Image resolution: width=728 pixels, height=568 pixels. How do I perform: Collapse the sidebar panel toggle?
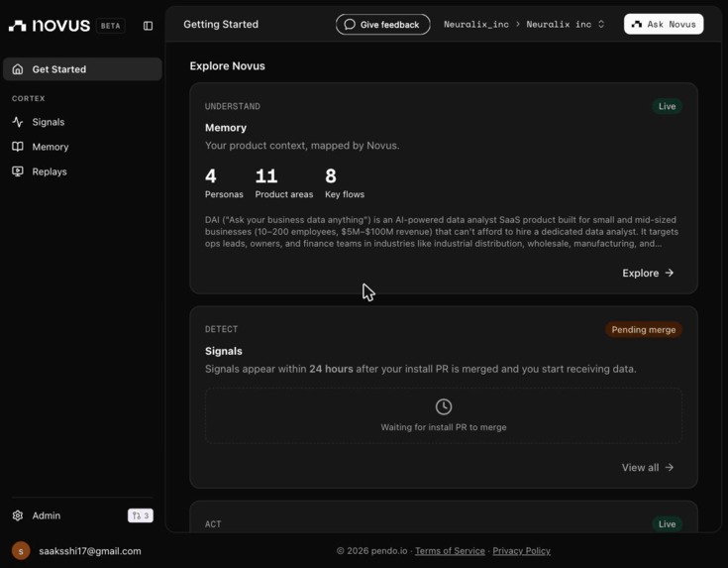tap(148, 26)
